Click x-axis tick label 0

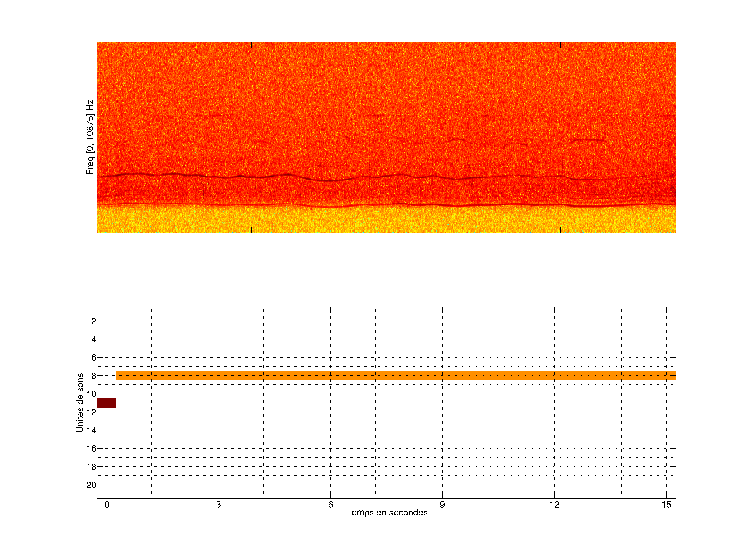(x=107, y=505)
